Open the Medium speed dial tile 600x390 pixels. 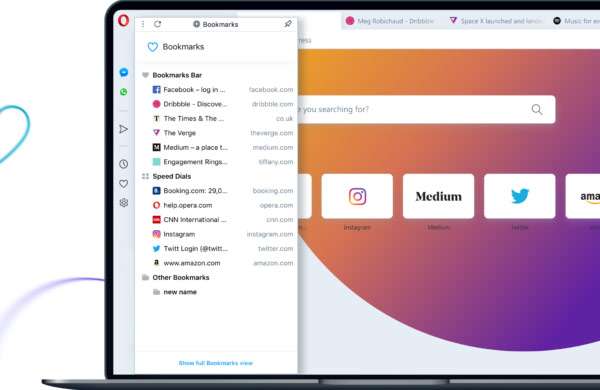[x=439, y=196]
